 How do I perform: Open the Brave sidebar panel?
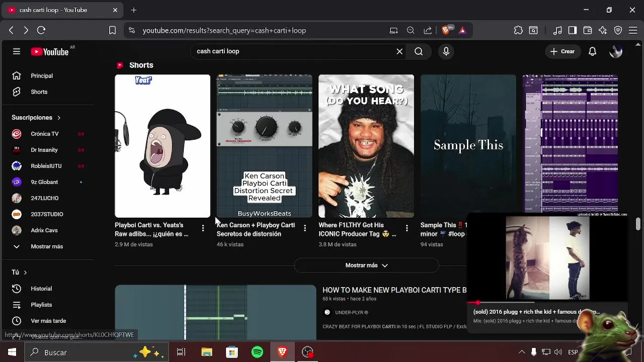tap(573, 30)
